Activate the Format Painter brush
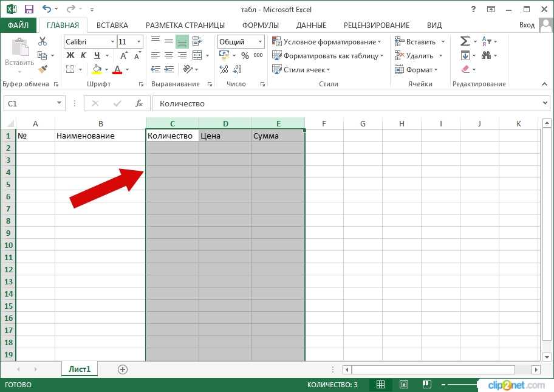Viewport: 554px width, 392px height. click(x=43, y=69)
